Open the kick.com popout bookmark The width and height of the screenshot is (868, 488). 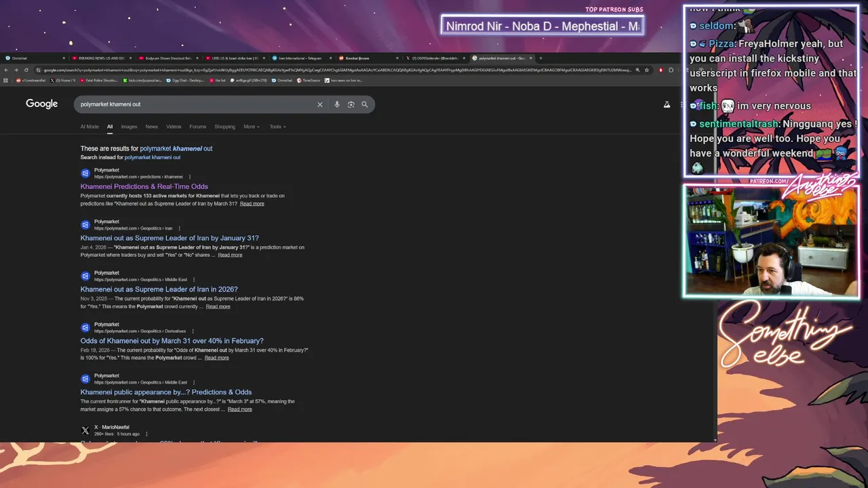(x=142, y=80)
